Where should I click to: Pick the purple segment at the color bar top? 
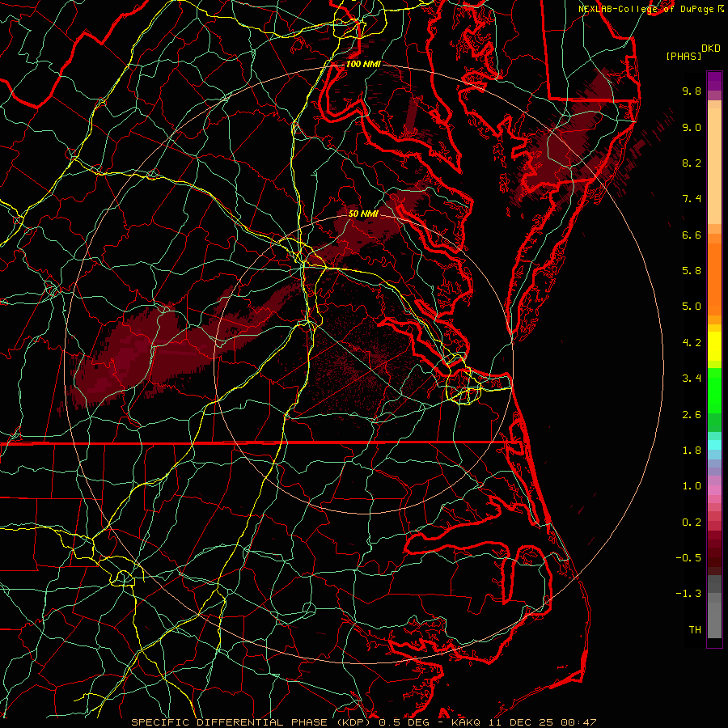714,81
